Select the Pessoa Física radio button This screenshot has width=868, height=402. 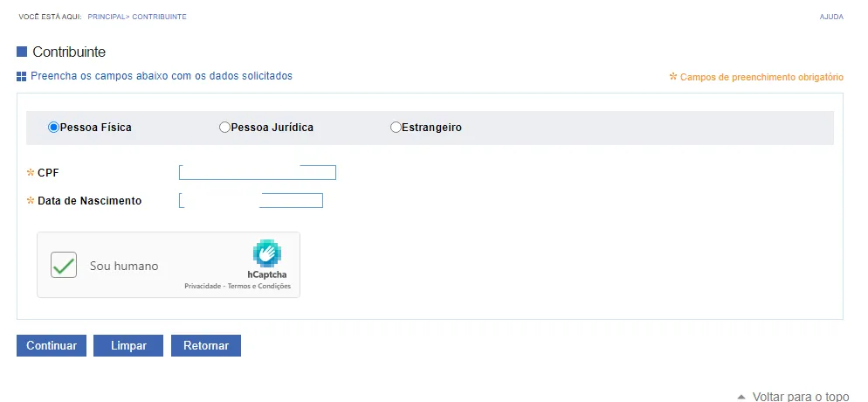[x=53, y=128]
